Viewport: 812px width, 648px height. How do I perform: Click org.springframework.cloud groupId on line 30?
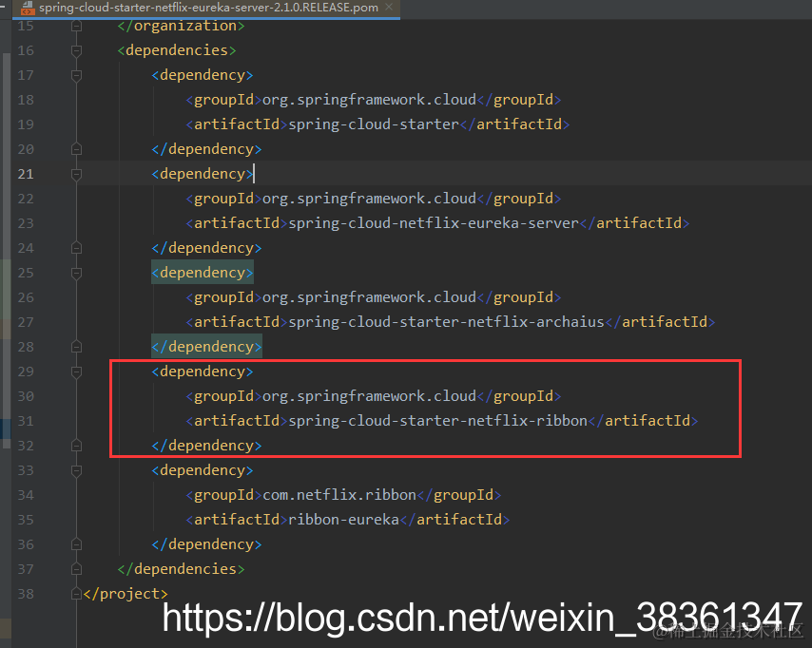point(369,396)
